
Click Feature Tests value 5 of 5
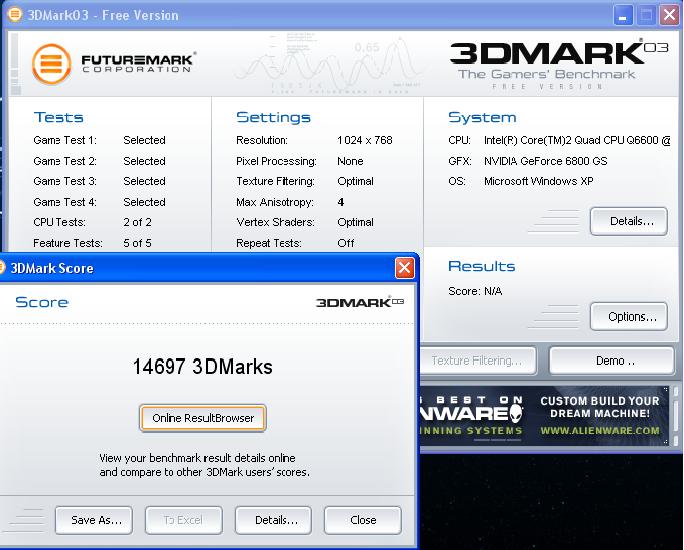pyautogui.click(x=137, y=243)
